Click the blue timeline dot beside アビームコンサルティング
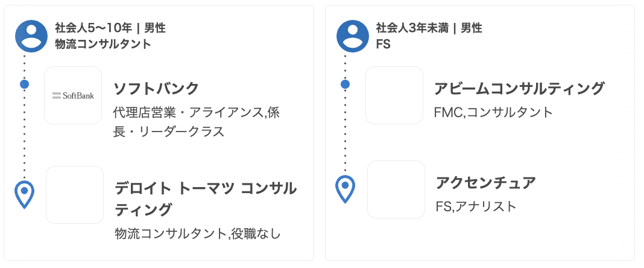Viewport: 644px width, 268px height. point(346,84)
